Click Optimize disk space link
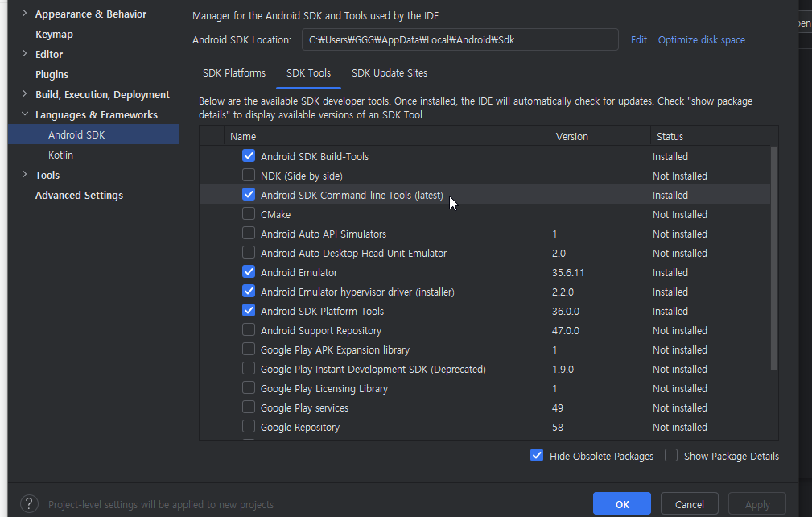The height and width of the screenshot is (517, 812). tap(701, 40)
